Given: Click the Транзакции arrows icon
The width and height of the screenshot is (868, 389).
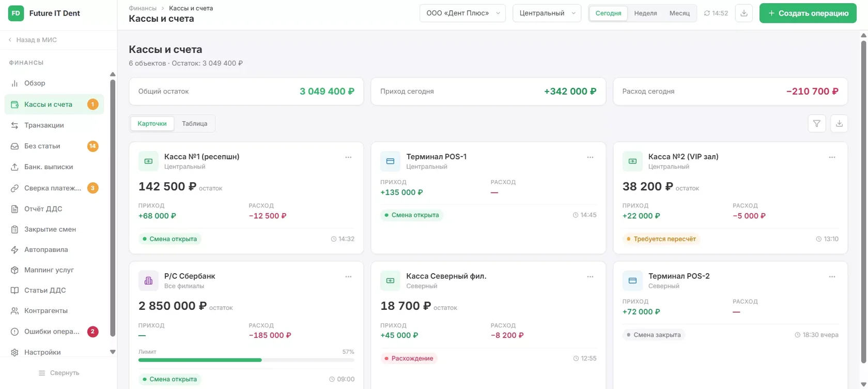Looking at the screenshot, I should (x=15, y=125).
